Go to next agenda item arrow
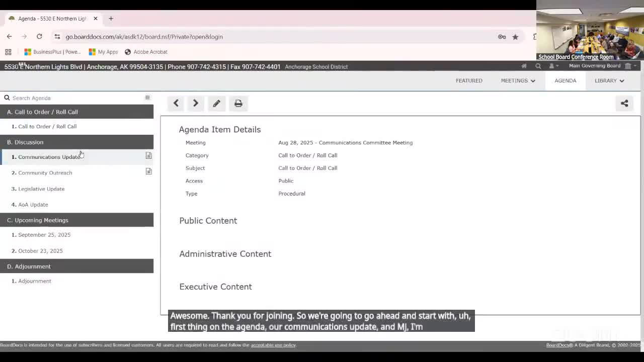Viewport: 644px width, 362px height. coord(196,104)
